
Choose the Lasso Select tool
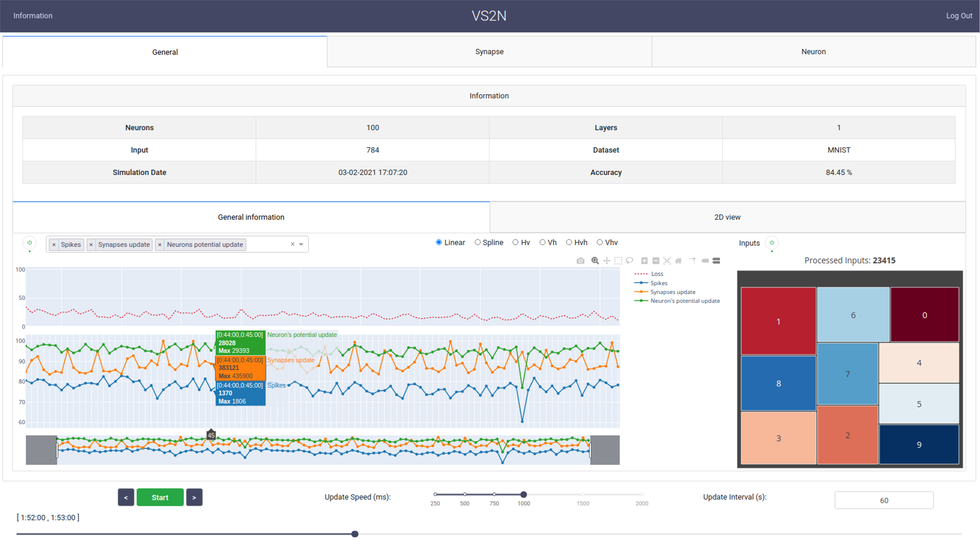[630, 261]
